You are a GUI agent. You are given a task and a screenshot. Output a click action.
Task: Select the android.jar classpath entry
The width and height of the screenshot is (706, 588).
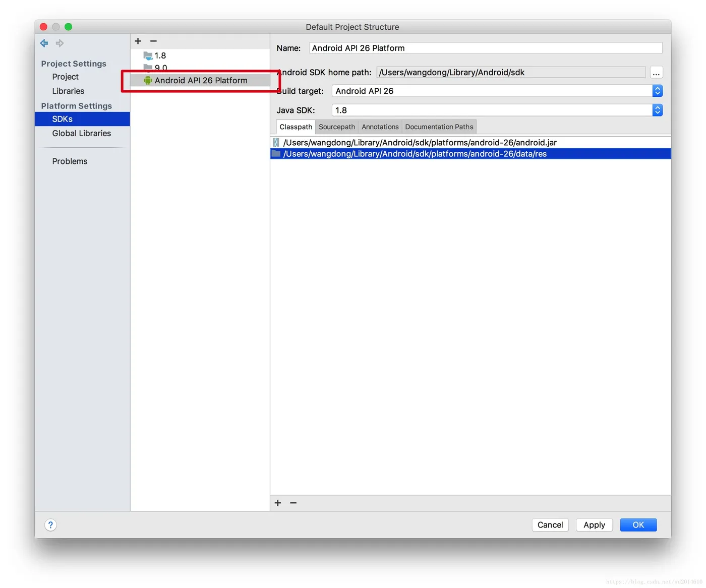470,143
